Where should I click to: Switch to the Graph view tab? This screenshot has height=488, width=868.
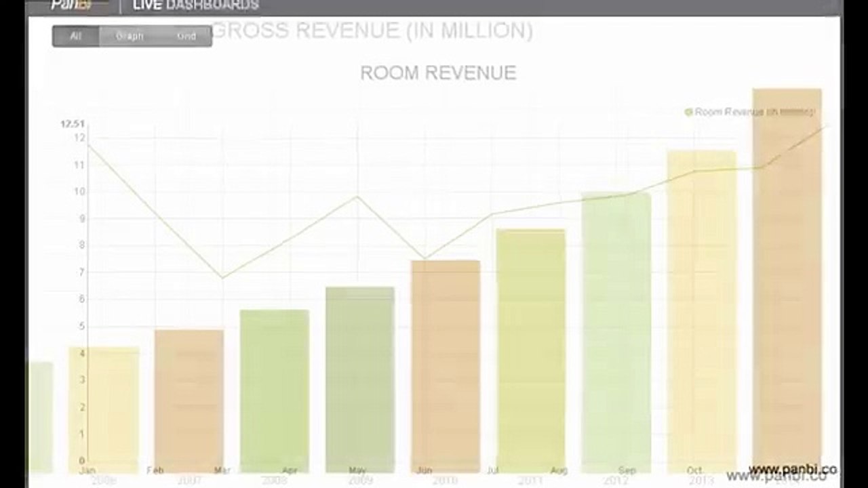pos(130,36)
